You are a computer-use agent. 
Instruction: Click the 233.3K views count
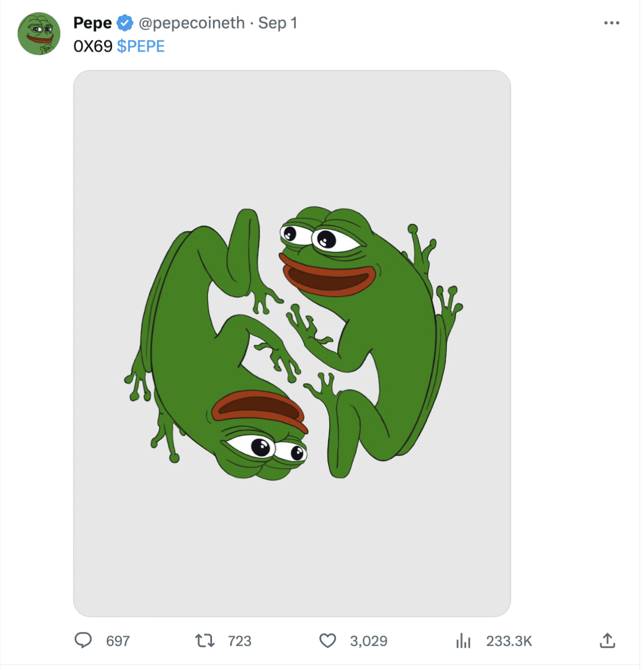(510, 640)
